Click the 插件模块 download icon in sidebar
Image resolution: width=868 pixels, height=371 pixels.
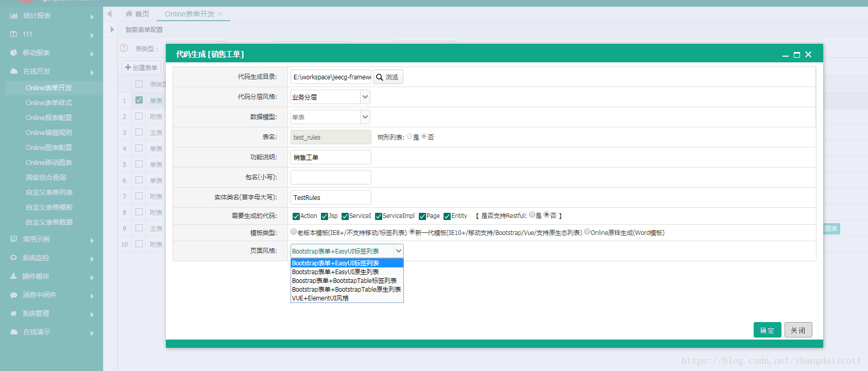14,276
